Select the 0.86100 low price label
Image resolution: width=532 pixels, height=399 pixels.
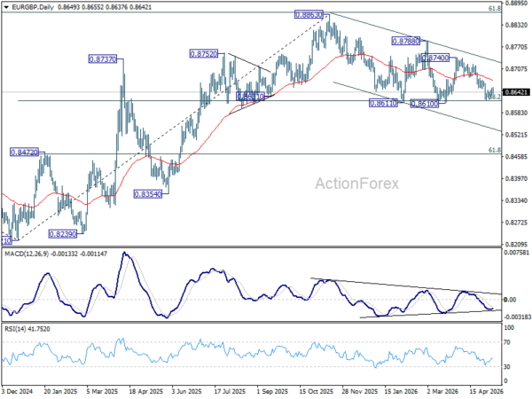coord(425,104)
